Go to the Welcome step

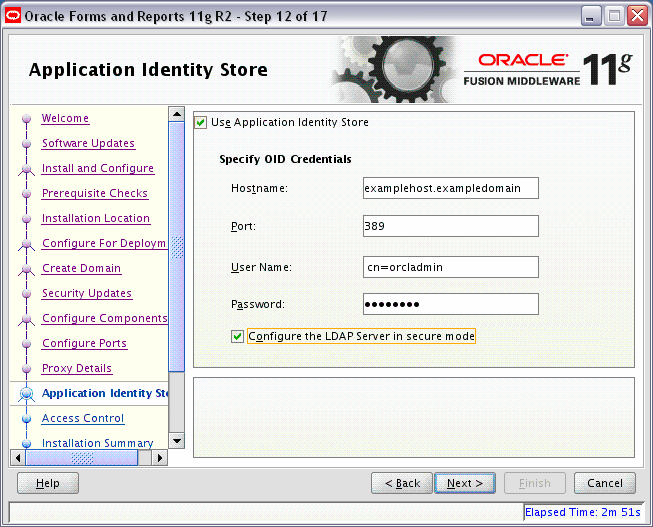[x=65, y=118]
